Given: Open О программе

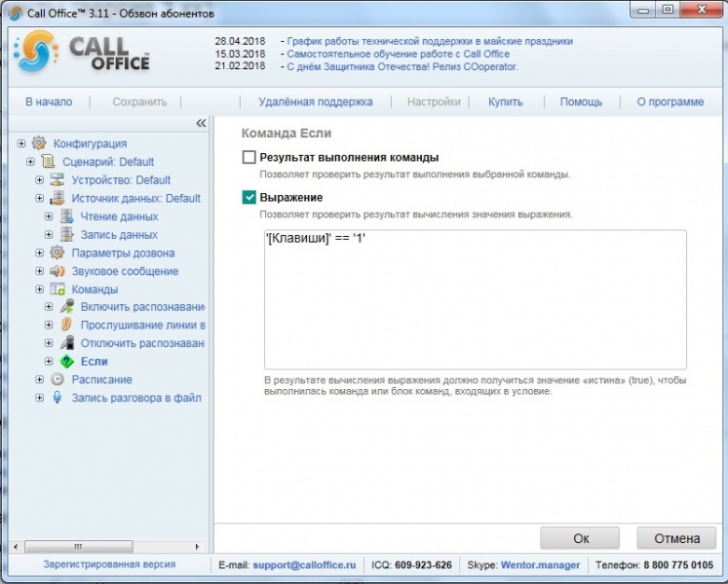Looking at the screenshot, I should [670, 101].
